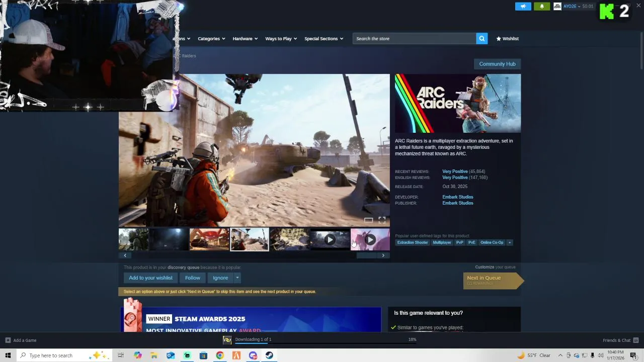Open developer Embark Studios link

click(x=458, y=197)
